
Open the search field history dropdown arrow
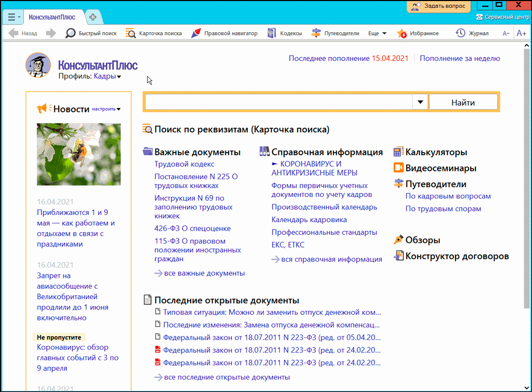(x=420, y=102)
